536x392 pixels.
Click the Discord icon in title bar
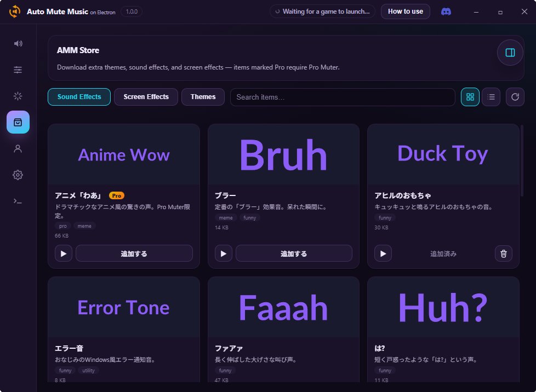coord(446,11)
